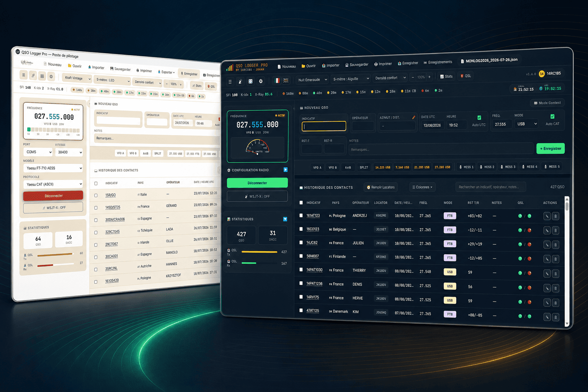Click green + Enregistrer button

(550, 148)
